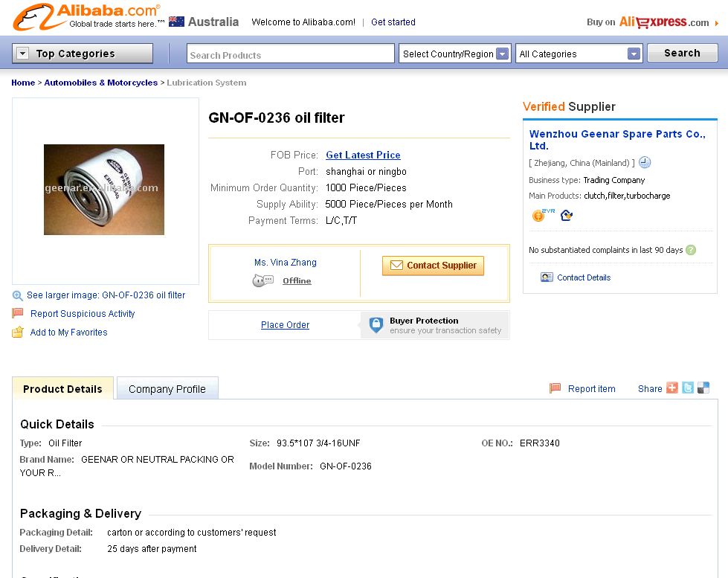The width and height of the screenshot is (728, 578).
Task: Click the Search Products input field
Action: coord(290,54)
